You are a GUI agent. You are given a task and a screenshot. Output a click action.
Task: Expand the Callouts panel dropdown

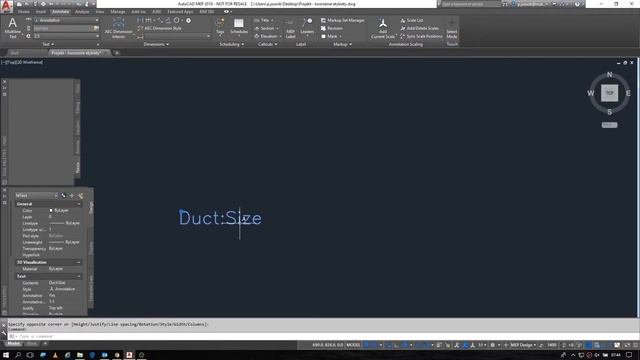click(x=267, y=44)
